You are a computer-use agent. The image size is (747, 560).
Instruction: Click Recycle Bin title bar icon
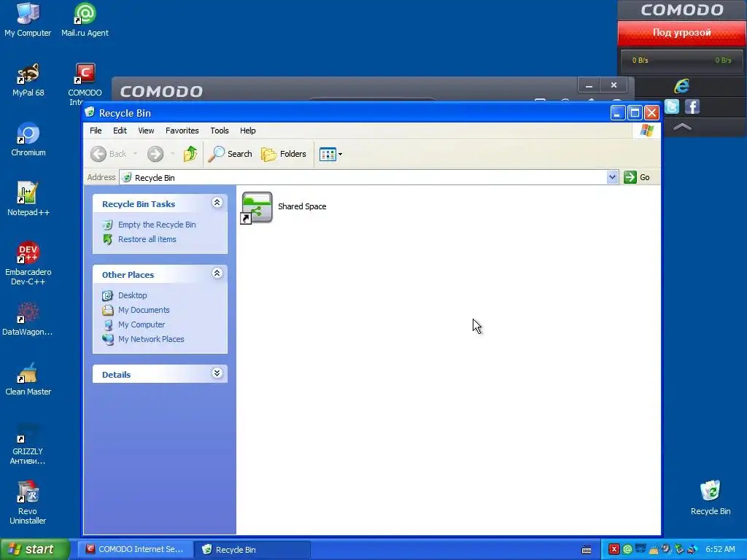pos(90,112)
